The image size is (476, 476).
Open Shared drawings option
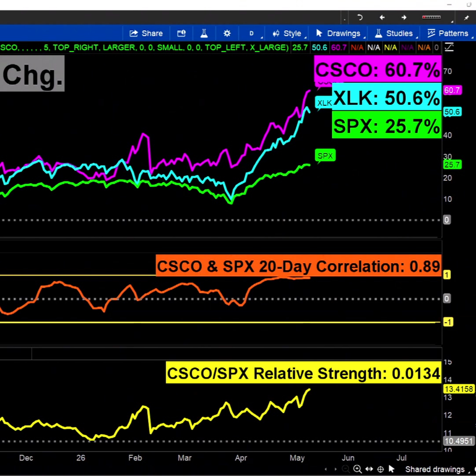tap(435, 469)
